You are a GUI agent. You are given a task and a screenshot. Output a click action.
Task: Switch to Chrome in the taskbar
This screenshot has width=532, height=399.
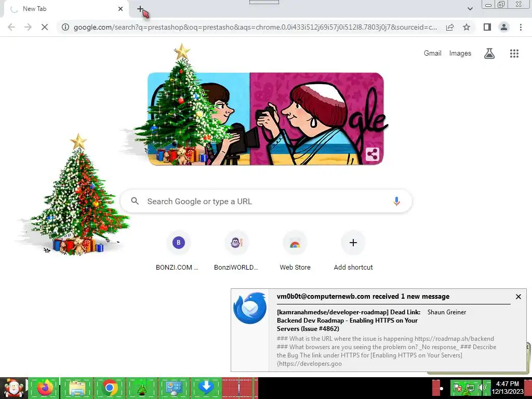109,388
